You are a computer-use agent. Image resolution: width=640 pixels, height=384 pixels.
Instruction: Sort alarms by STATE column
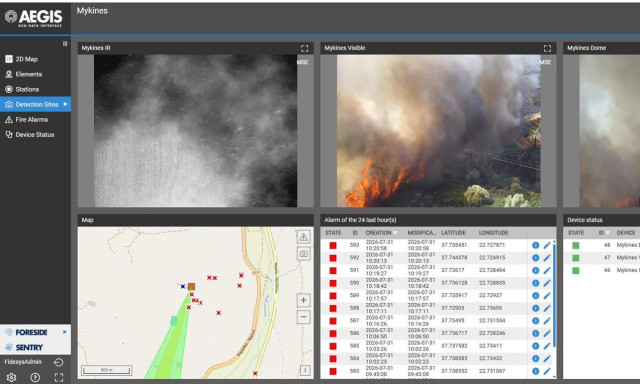[x=333, y=233]
